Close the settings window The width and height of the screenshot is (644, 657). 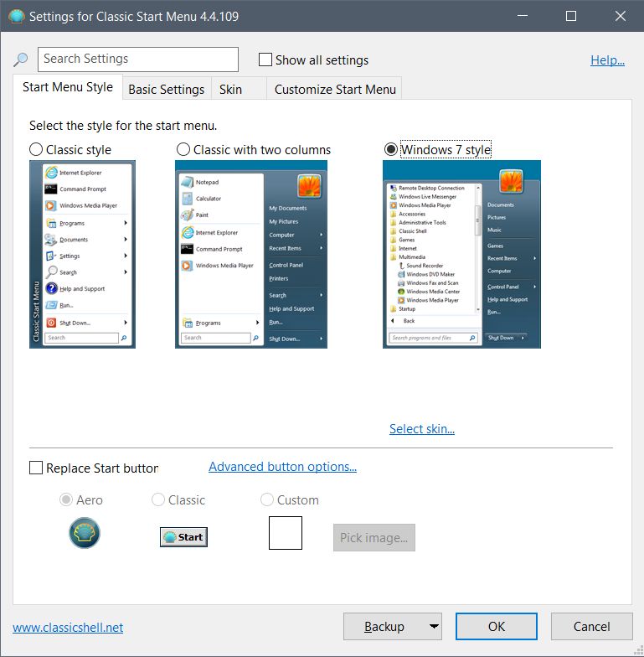coord(621,16)
